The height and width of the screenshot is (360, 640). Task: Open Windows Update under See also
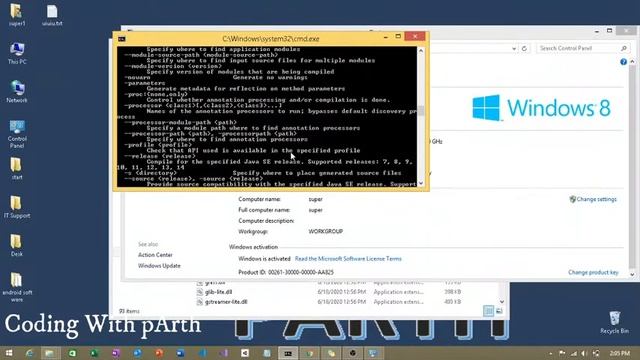pos(159,266)
